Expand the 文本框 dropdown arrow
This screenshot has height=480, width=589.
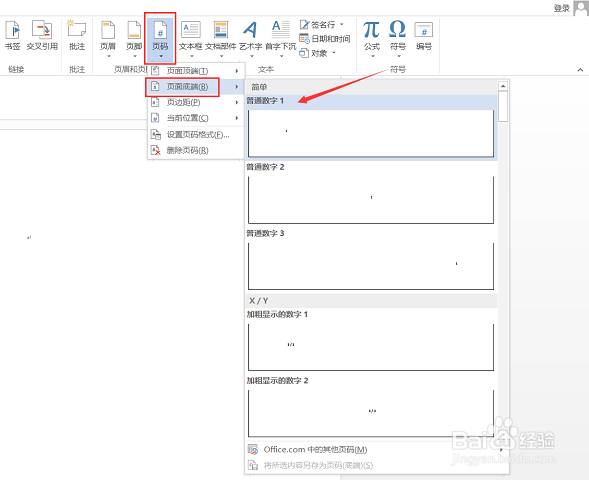pyautogui.click(x=191, y=56)
